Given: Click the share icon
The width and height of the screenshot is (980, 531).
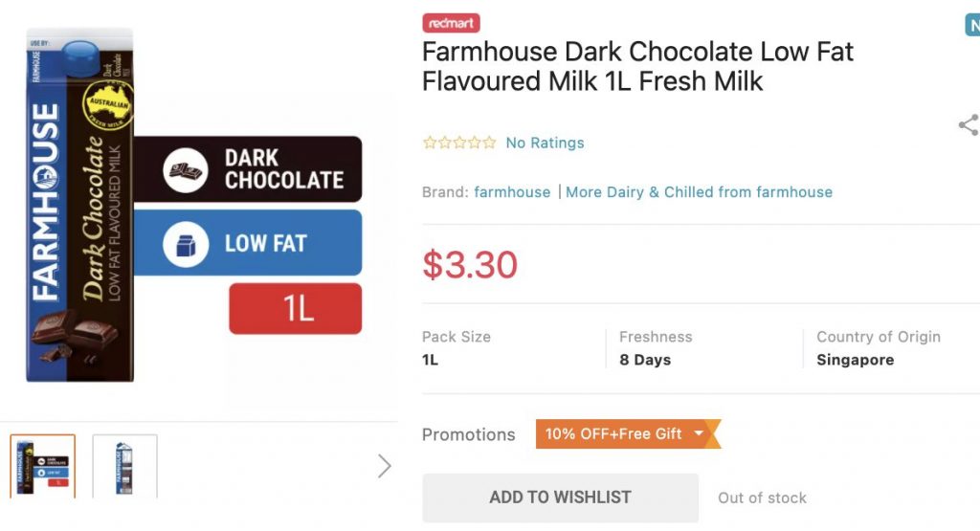Looking at the screenshot, I should [969, 125].
